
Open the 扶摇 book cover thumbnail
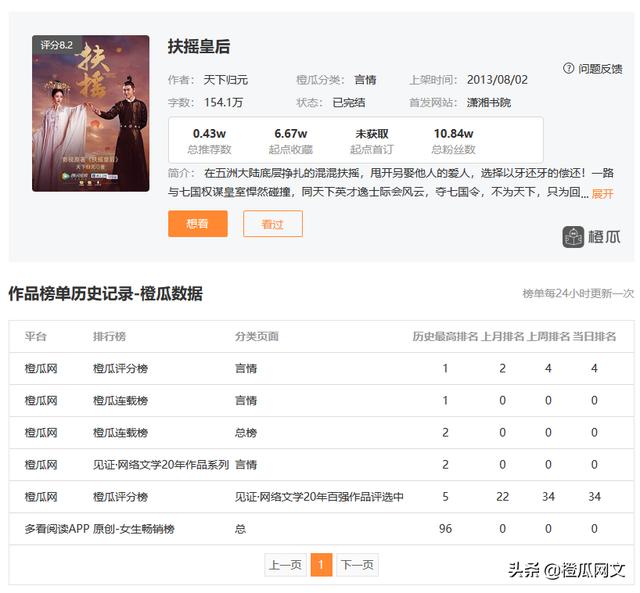tap(91, 113)
